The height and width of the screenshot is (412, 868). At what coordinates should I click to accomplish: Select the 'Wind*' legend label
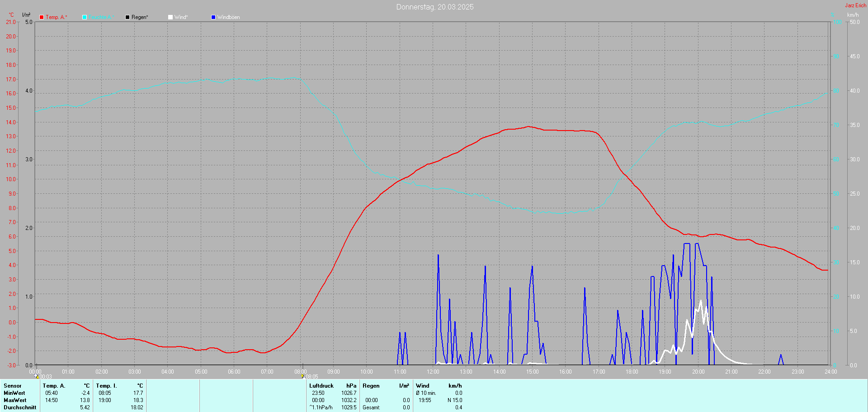pos(181,17)
